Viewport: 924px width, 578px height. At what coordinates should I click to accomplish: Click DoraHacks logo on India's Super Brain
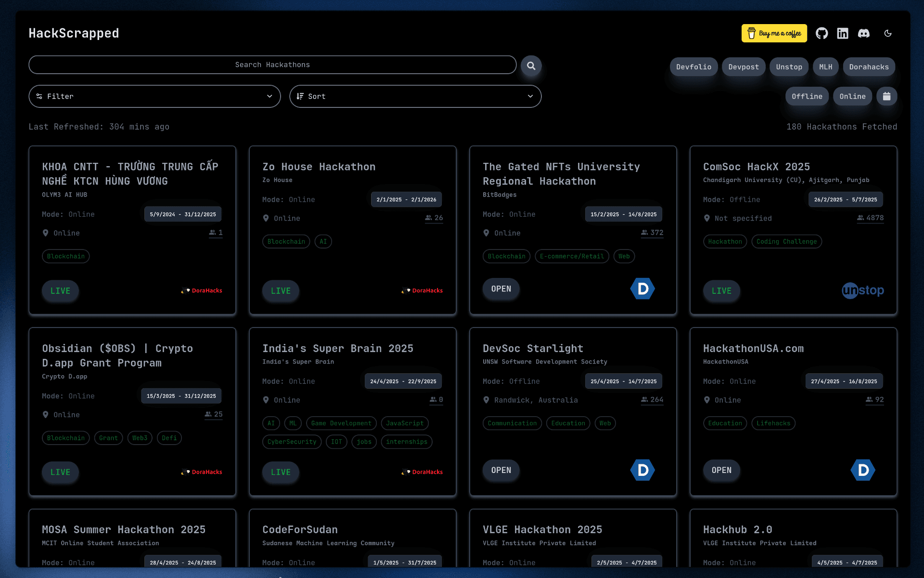click(x=422, y=472)
